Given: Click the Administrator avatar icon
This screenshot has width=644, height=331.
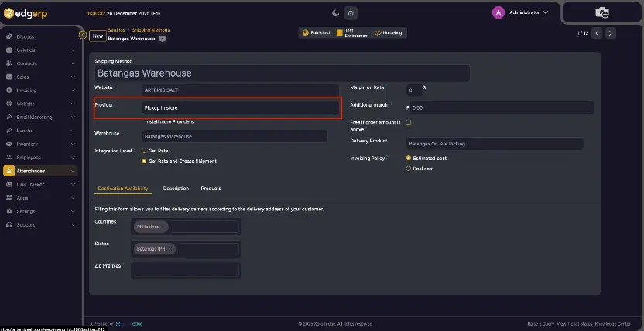Looking at the screenshot, I should 498,12.
